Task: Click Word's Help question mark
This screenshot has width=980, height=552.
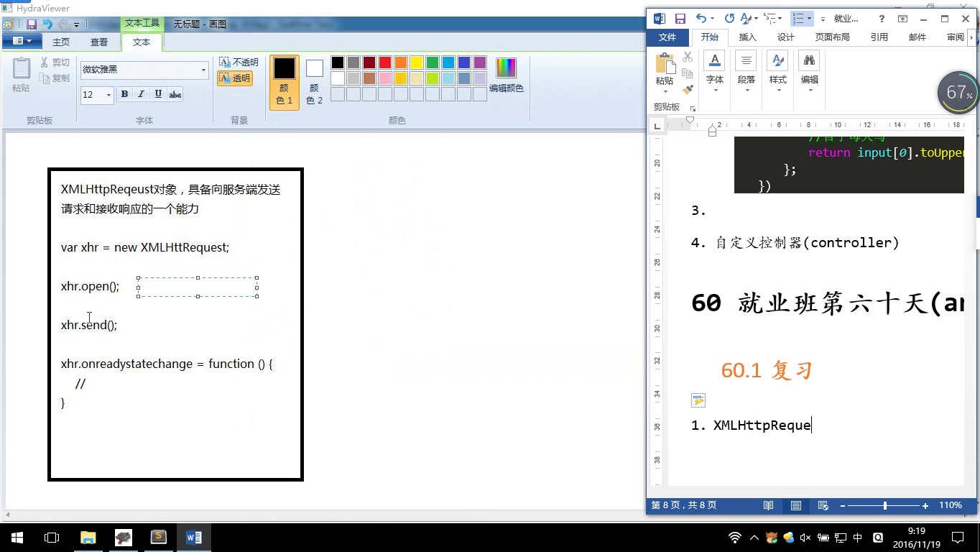Action: coord(882,19)
